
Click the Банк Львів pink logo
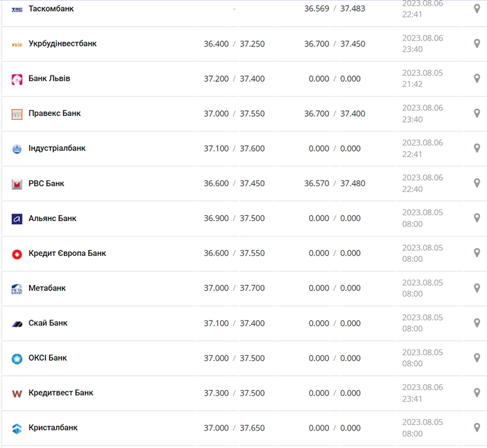click(x=17, y=79)
